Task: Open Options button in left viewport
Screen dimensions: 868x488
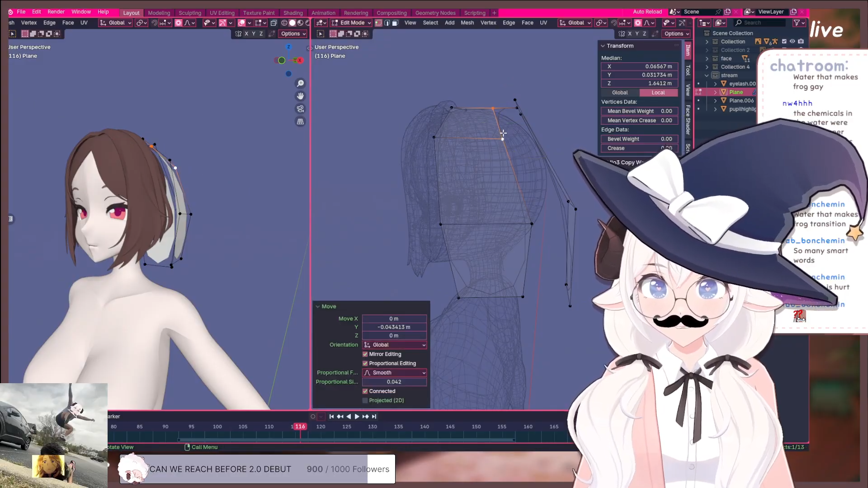Action: pos(293,34)
